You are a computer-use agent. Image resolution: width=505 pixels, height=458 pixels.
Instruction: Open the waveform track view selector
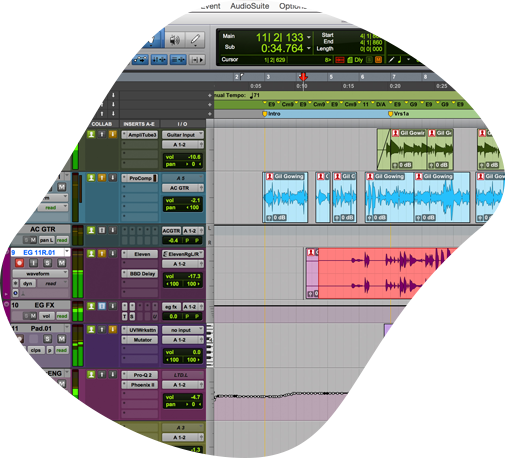(x=40, y=274)
